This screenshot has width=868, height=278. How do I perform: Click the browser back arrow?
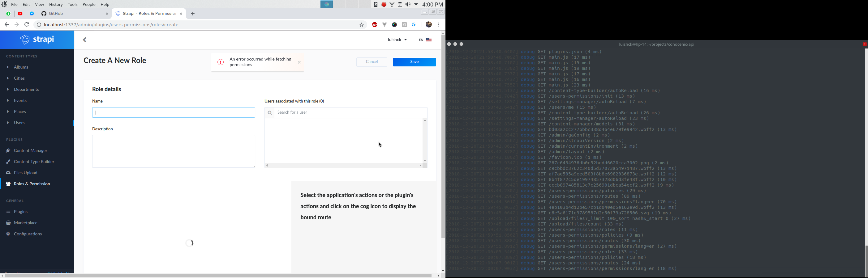pos(7,25)
